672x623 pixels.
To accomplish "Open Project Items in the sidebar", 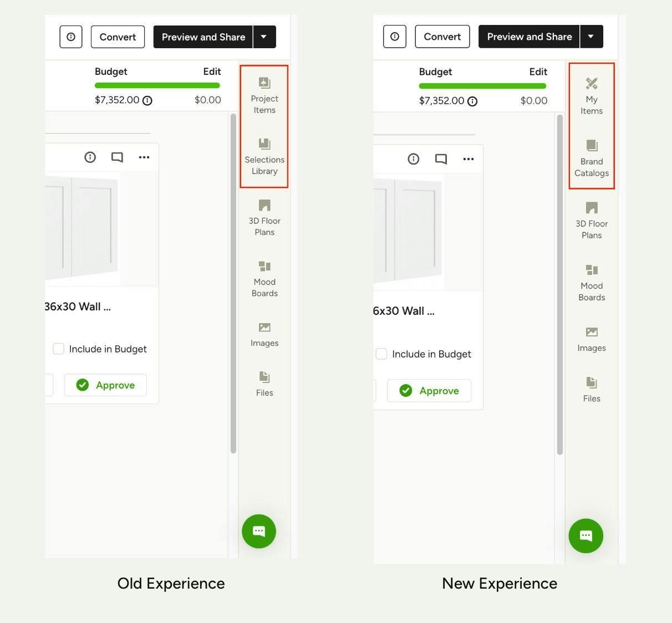I will tap(264, 96).
